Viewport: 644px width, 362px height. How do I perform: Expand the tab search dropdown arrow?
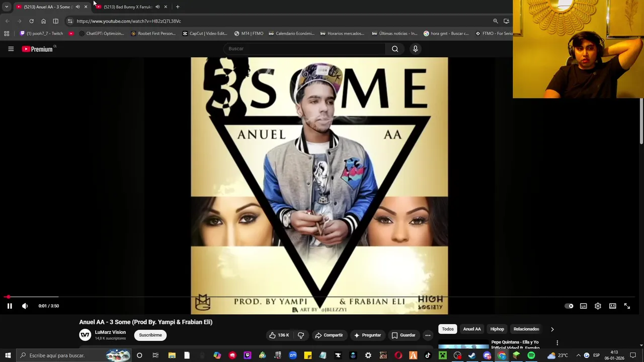click(x=7, y=7)
